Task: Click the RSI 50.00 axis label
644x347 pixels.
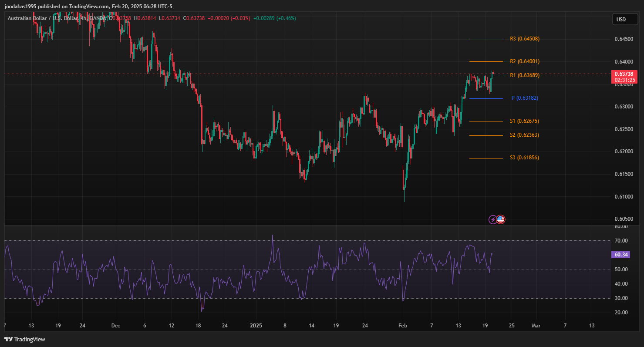Action: [620, 270]
